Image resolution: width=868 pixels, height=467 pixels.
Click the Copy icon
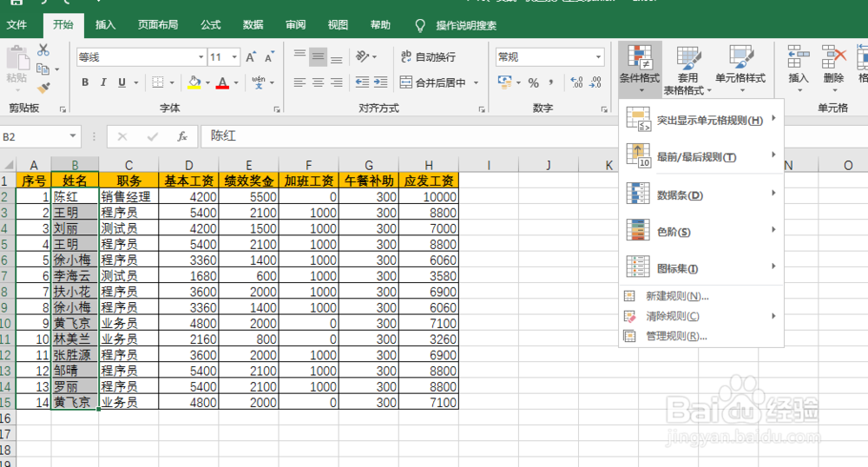(43, 69)
